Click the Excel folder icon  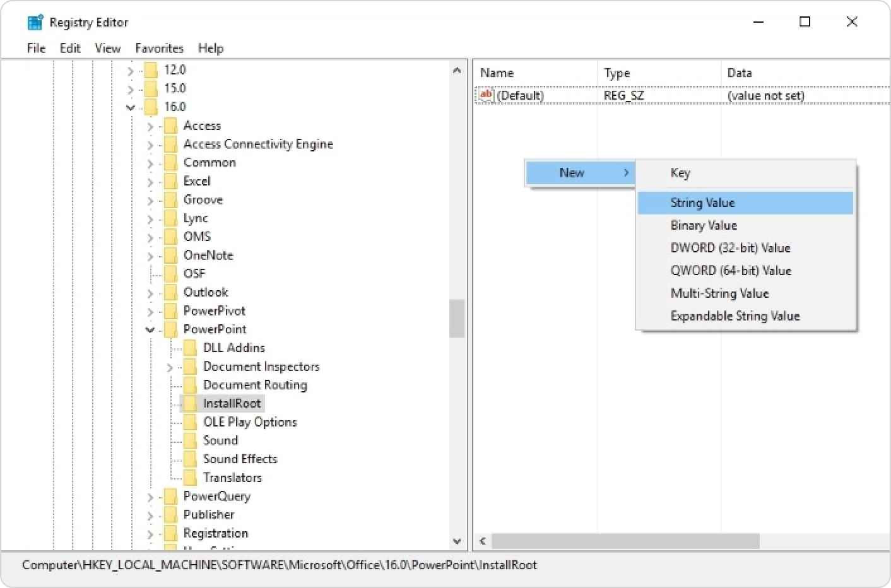[x=170, y=181]
